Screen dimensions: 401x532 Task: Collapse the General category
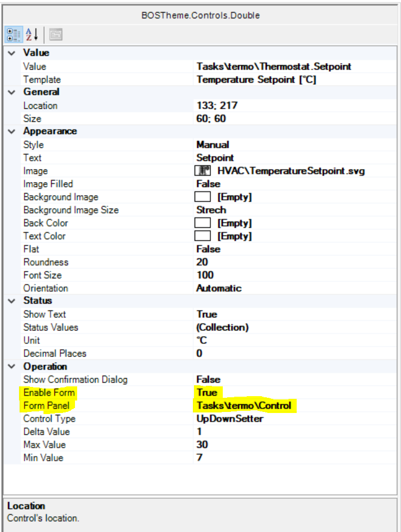pyautogui.click(x=11, y=92)
